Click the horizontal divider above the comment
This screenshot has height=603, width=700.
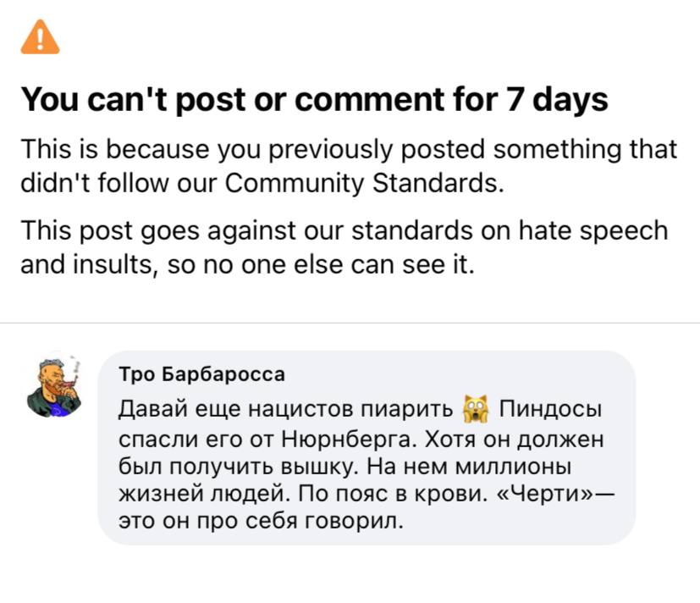click(x=350, y=323)
